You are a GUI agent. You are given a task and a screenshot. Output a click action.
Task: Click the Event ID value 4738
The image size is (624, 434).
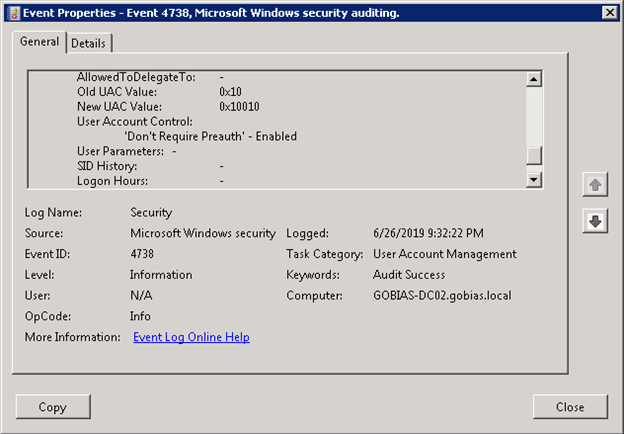tap(142, 254)
